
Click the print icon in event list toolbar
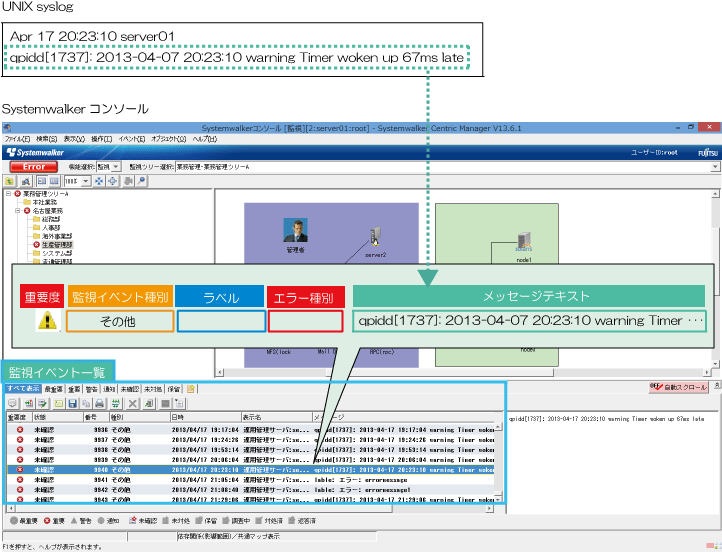pos(100,402)
